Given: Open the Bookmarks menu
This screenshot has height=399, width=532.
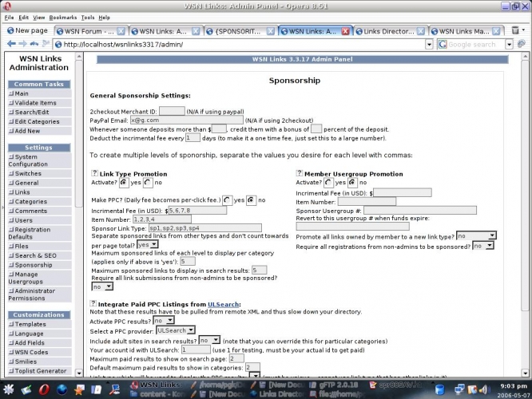Looking at the screenshot, I should [64, 17].
